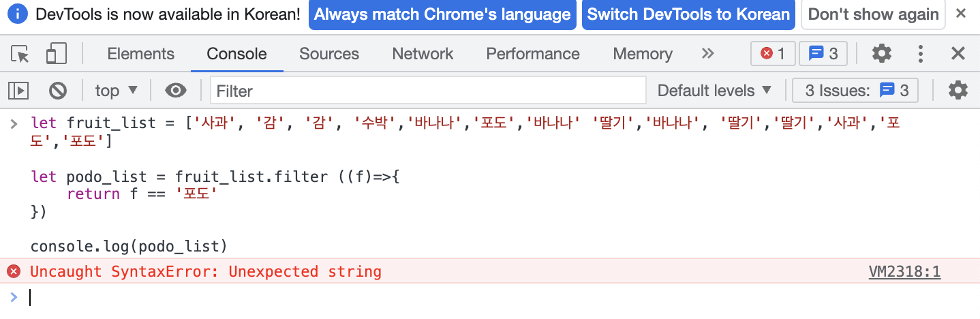980x319 pixels.
Task: Show the console sidebar panel icon
Action: pyautogui.click(x=18, y=90)
